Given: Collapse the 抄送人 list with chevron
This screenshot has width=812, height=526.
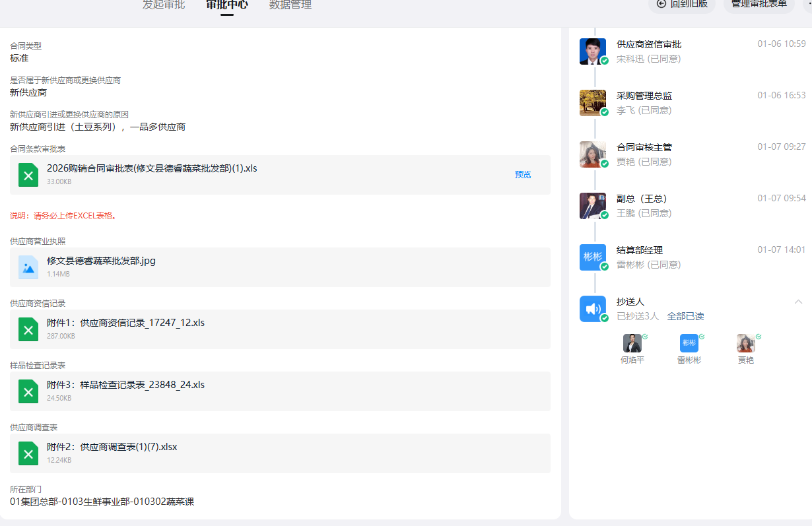Looking at the screenshot, I should tap(799, 302).
